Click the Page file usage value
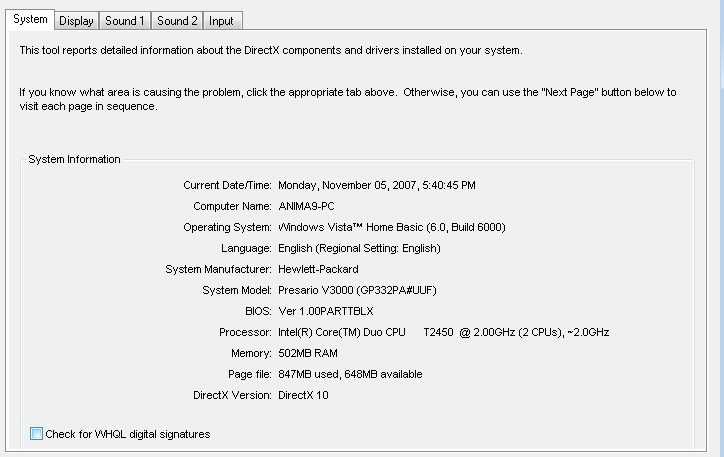This screenshot has width=724, height=457. pos(350,374)
